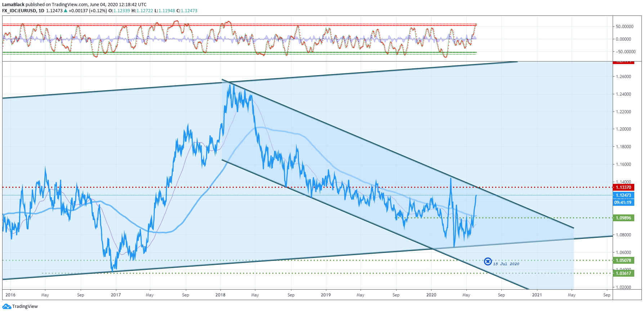
Task: Click the 09:41:19 countdown timer label
Action: coord(623,203)
